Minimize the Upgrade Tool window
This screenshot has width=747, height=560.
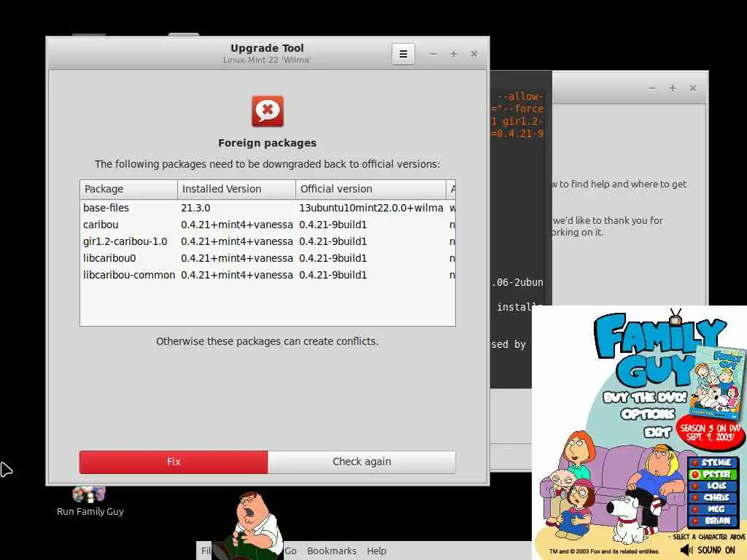coord(433,54)
